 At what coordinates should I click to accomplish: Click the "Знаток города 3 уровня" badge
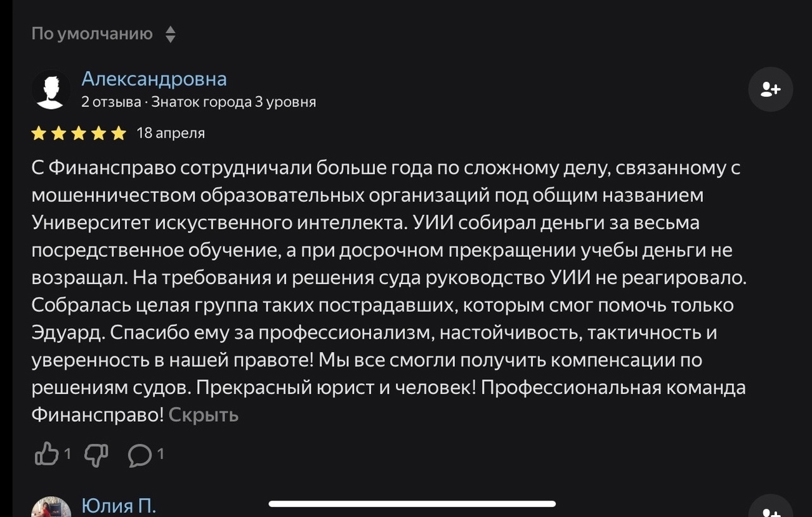pyautogui.click(x=233, y=101)
